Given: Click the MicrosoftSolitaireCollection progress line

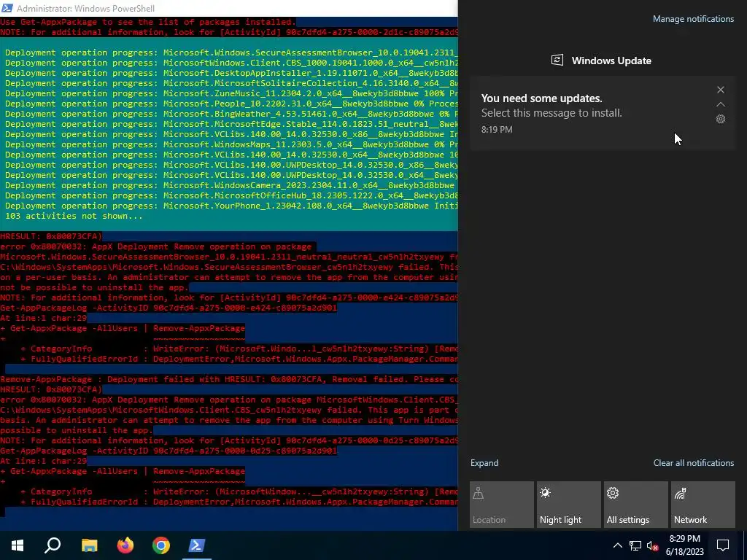Looking at the screenshot, I should click(231, 83).
